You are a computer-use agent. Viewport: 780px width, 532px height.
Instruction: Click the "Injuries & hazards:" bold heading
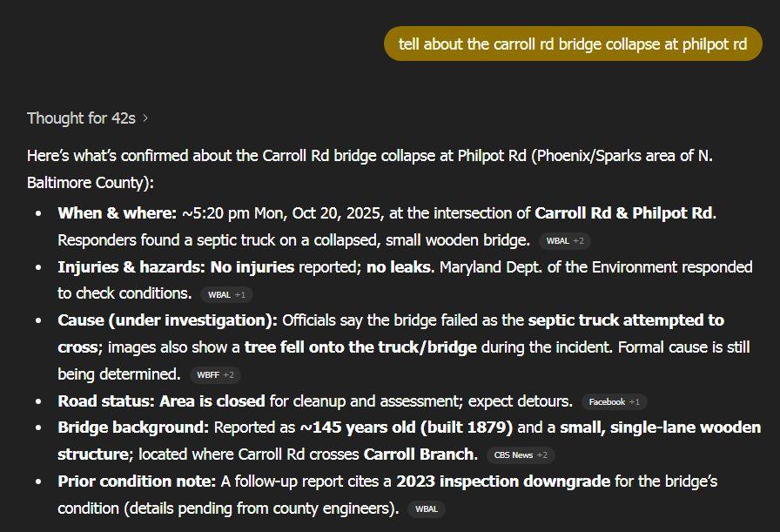(131, 266)
